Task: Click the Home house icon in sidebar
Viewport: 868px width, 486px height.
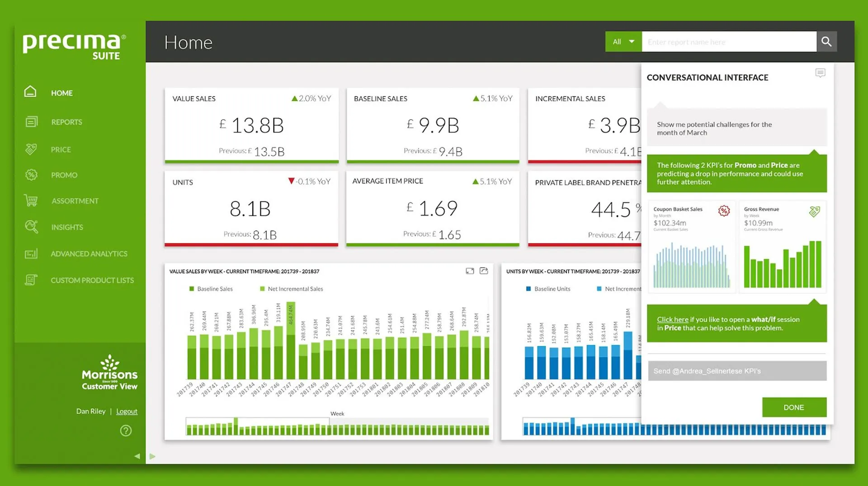Action: tap(30, 92)
